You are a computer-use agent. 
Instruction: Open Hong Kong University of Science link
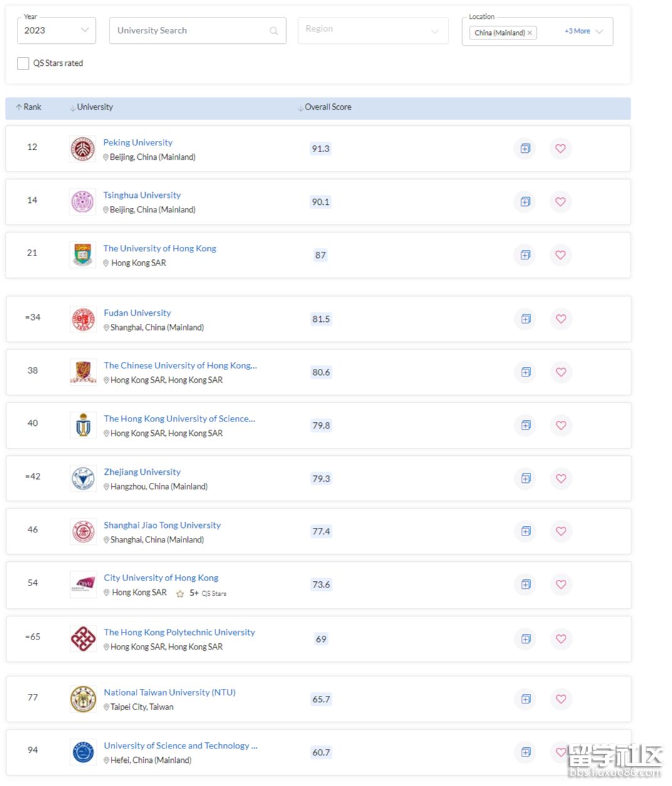(180, 418)
